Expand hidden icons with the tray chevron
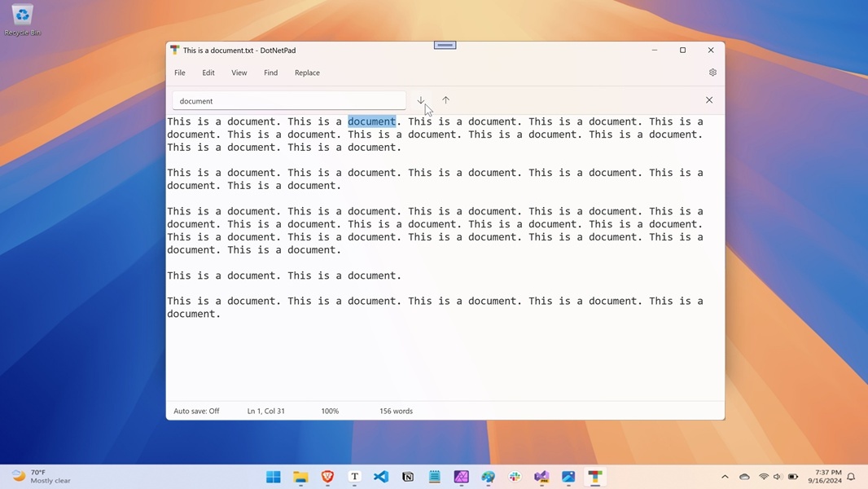Viewport: 868px width, 489px height. click(724, 477)
